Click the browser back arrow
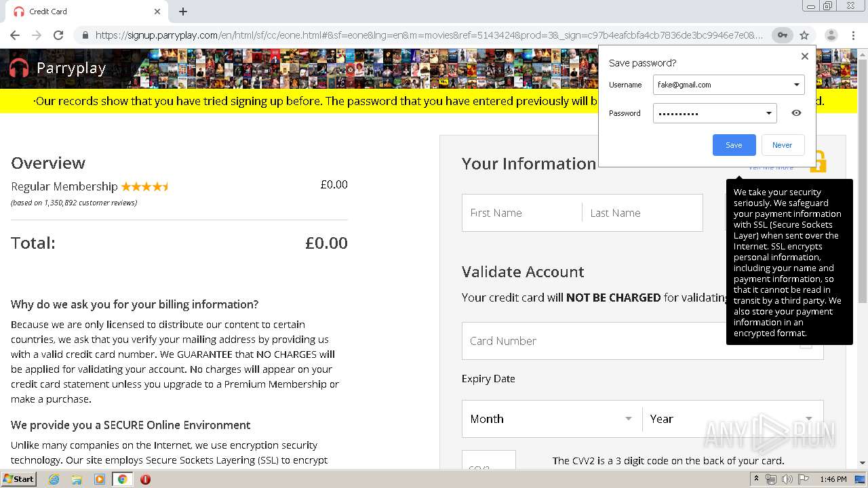 15,35
